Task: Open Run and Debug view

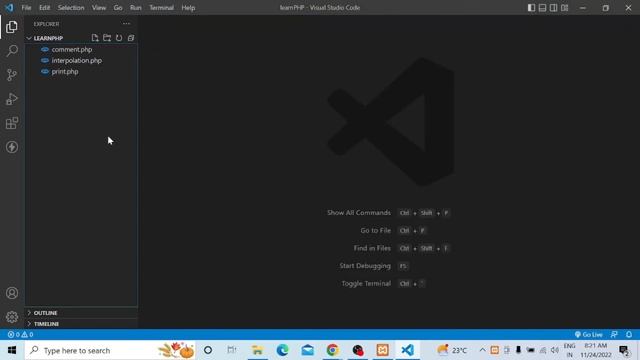Action: point(12,99)
